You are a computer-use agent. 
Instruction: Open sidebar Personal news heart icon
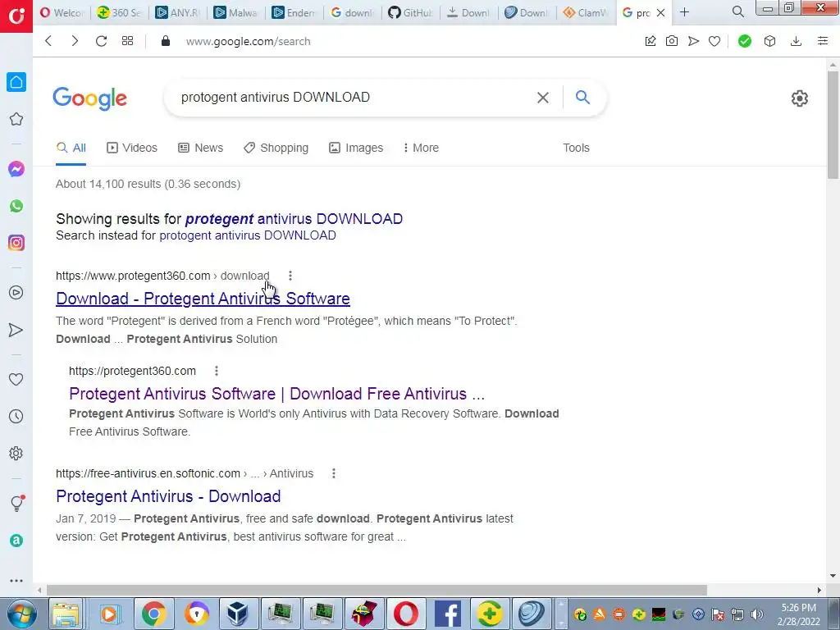(x=16, y=379)
